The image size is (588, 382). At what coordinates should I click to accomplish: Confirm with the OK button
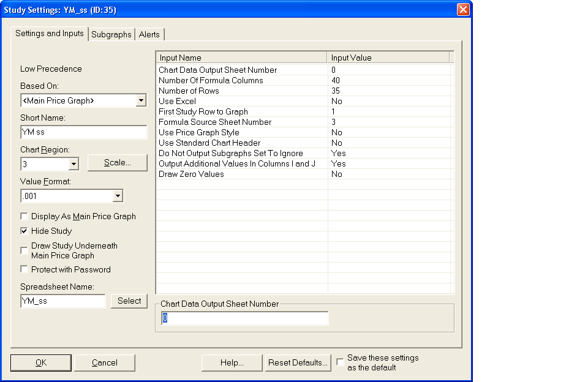tap(41, 363)
